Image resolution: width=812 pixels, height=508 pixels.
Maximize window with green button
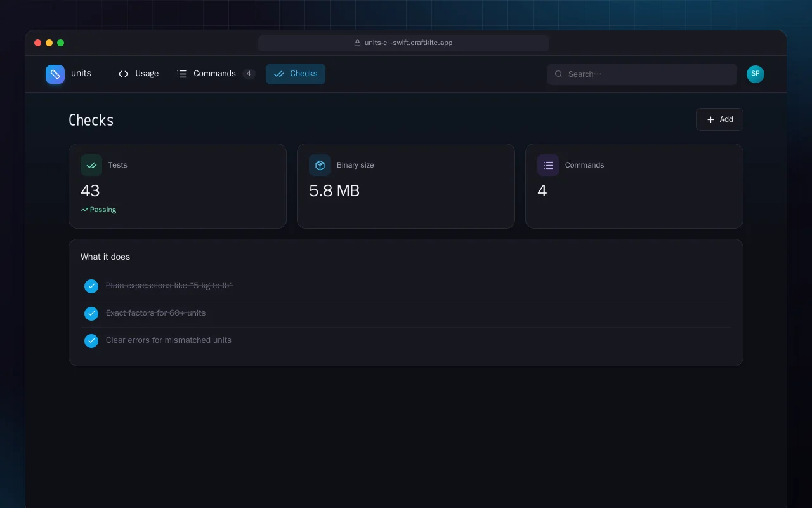point(60,43)
